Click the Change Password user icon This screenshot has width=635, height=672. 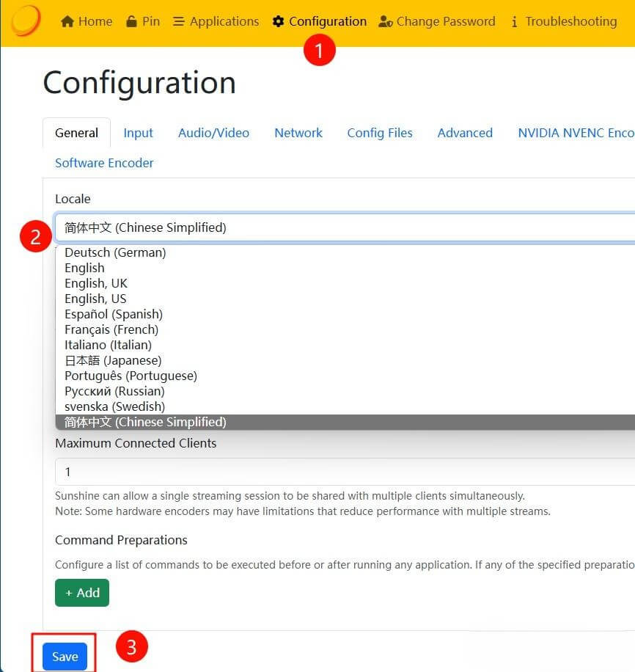click(x=386, y=21)
